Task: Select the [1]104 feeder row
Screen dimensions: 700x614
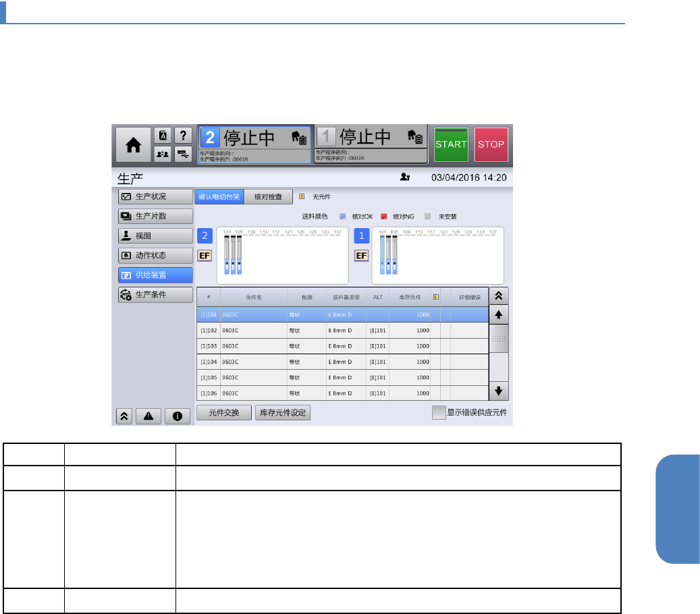Action: (342, 362)
